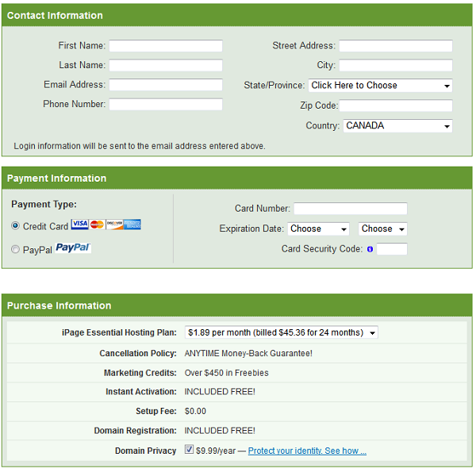Select the PayPal payment option
Image resolution: width=476 pixels, height=476 pixels.
(x=15, y=250)
